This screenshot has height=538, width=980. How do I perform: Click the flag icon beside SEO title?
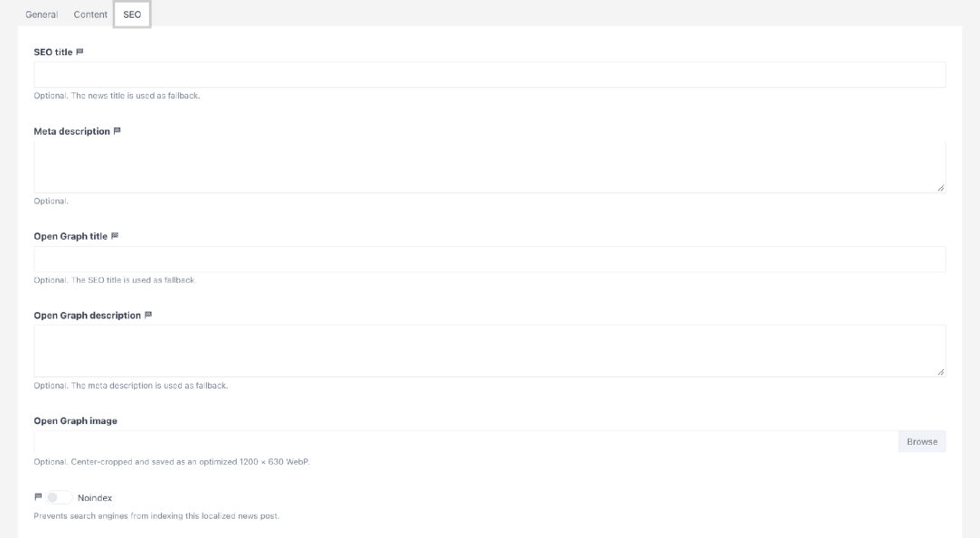pos(80,52)
